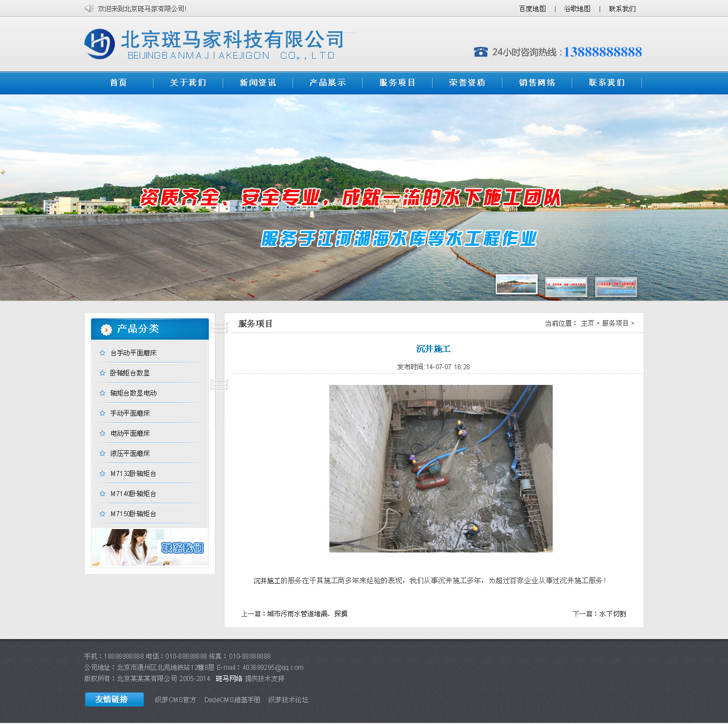Click the star icon beside 液压平面磨床
The height and width of the screenshot is (724, 728).
click(102, 454)
